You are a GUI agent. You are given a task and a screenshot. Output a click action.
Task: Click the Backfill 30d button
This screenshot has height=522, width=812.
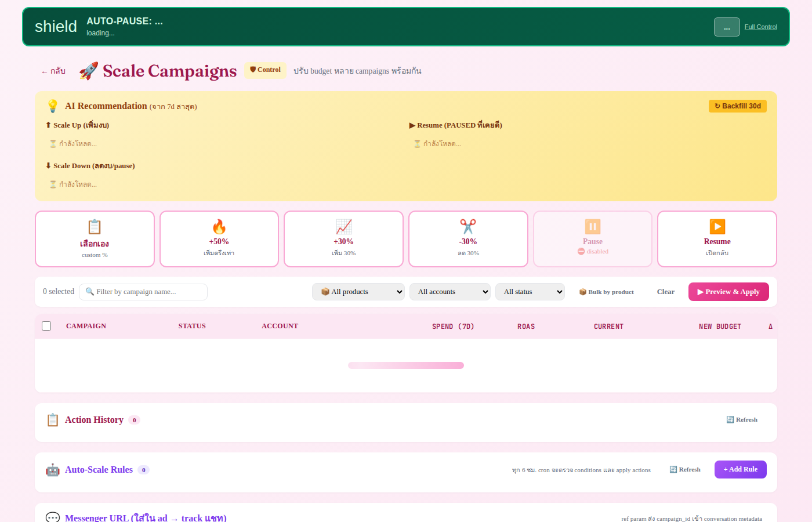coord(738,106)
